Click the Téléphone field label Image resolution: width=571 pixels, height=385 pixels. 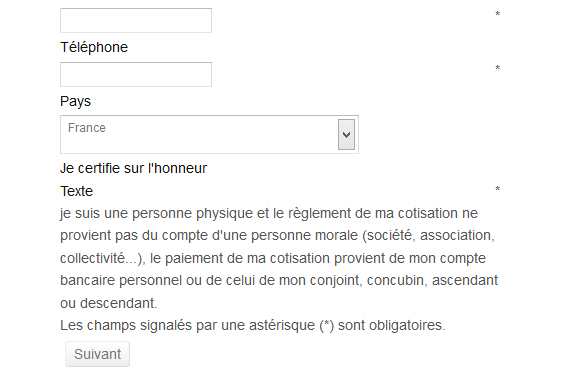[94, 47]
